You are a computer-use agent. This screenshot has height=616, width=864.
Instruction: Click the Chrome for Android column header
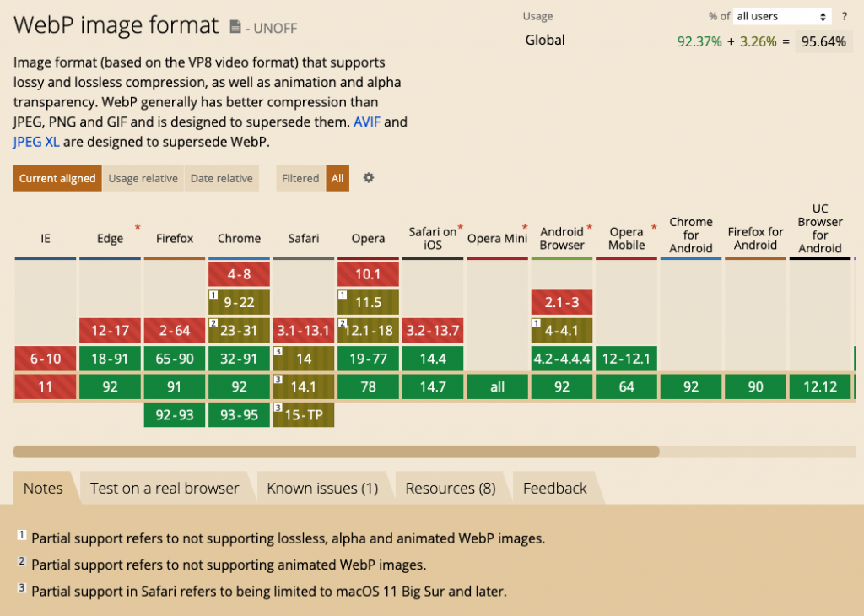tap(691, 235)
